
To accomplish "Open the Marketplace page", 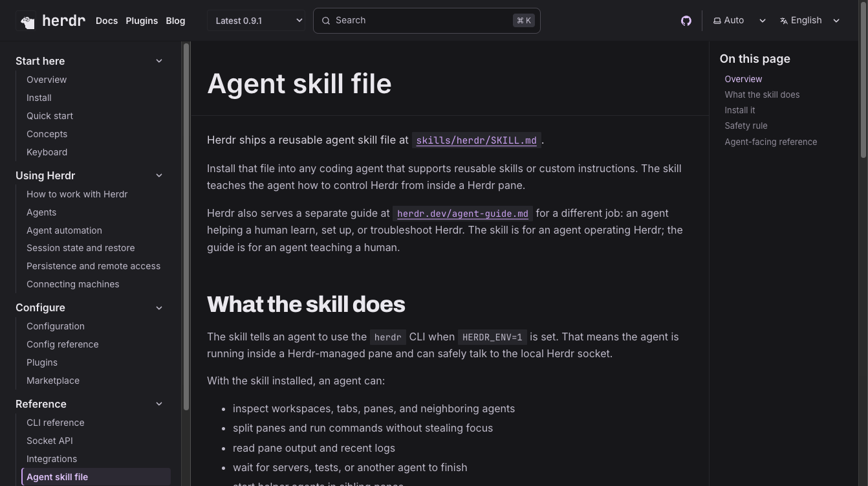I will (53, 381).
